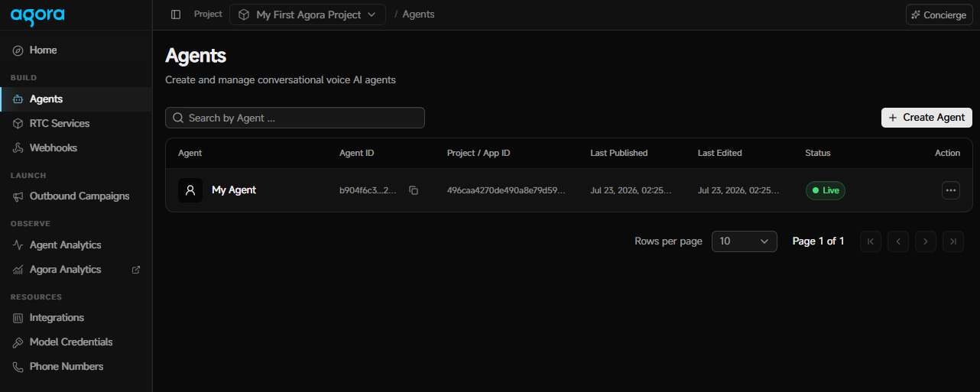The height and width of the screenshot is (392, 980).
Task: Click the Last Edited column header
Action: point(720,153)
